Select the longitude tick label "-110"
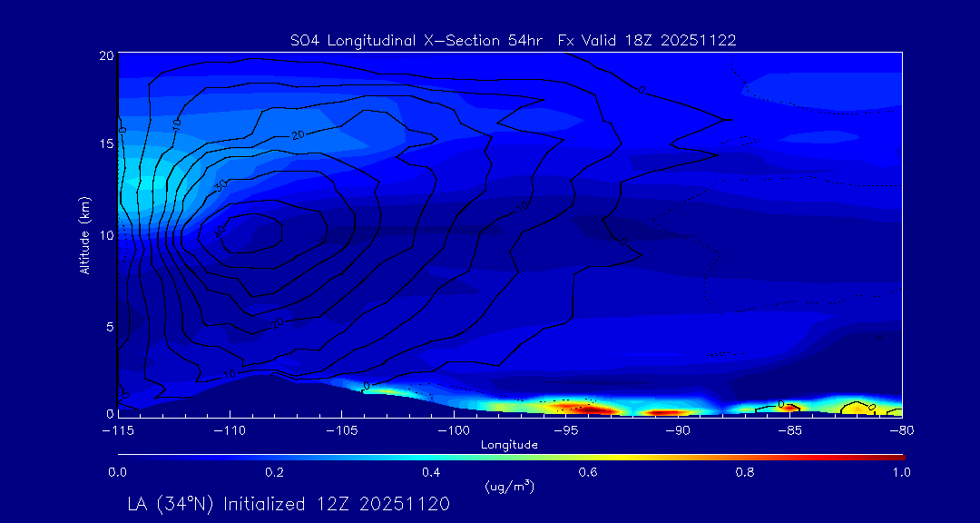 pos(230,430)
